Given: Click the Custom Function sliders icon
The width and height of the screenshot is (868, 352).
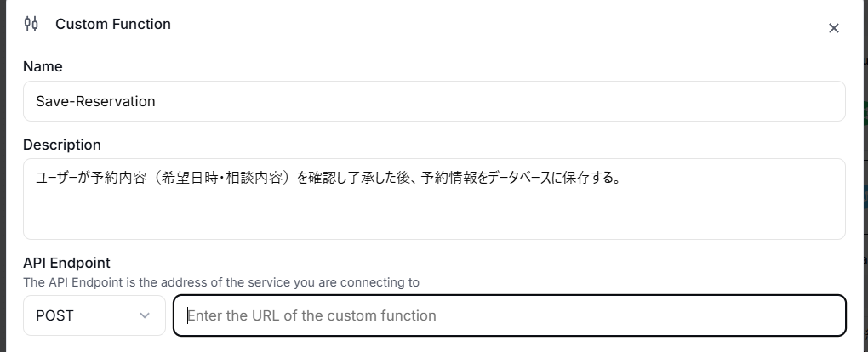Looking at the screenshot, I should click(x=31, y=24).
